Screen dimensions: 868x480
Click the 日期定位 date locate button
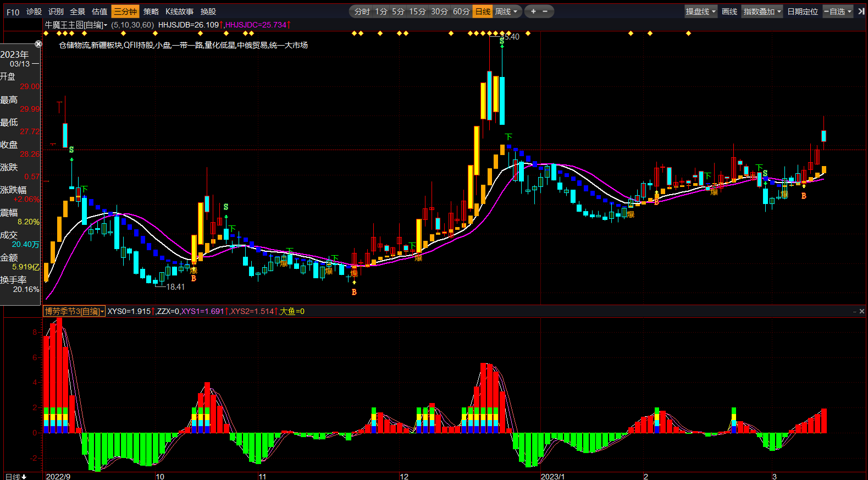click(803, 12)
